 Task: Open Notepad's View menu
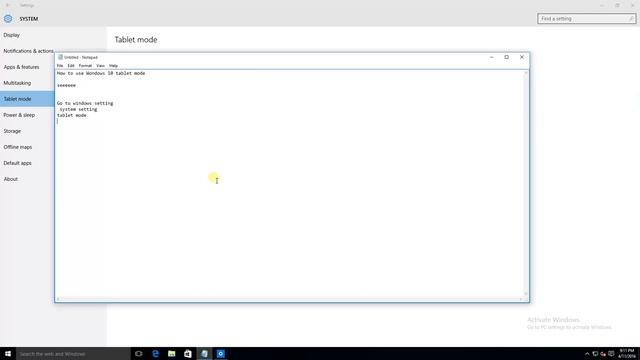[100, 66]
